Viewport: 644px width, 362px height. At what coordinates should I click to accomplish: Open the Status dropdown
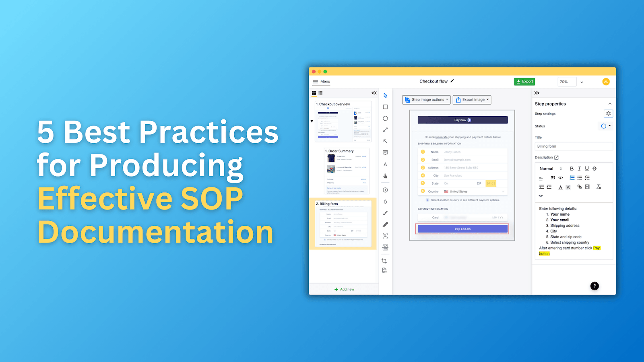coord(606,126)
